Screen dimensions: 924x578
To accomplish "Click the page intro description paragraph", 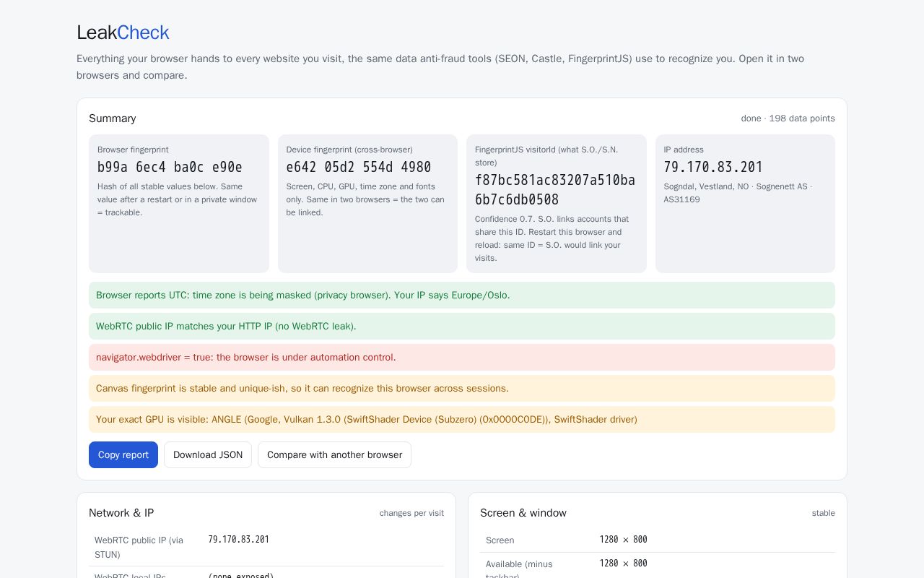I will [440, 66].
